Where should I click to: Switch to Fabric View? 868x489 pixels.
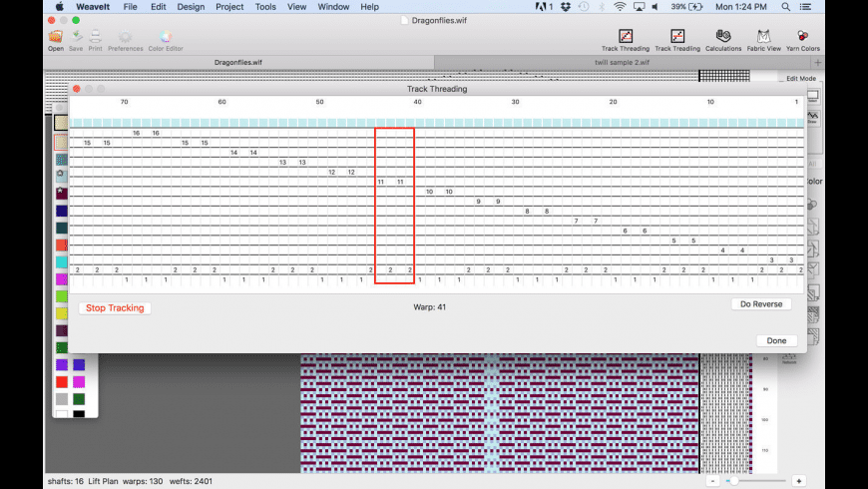[763, 37]
